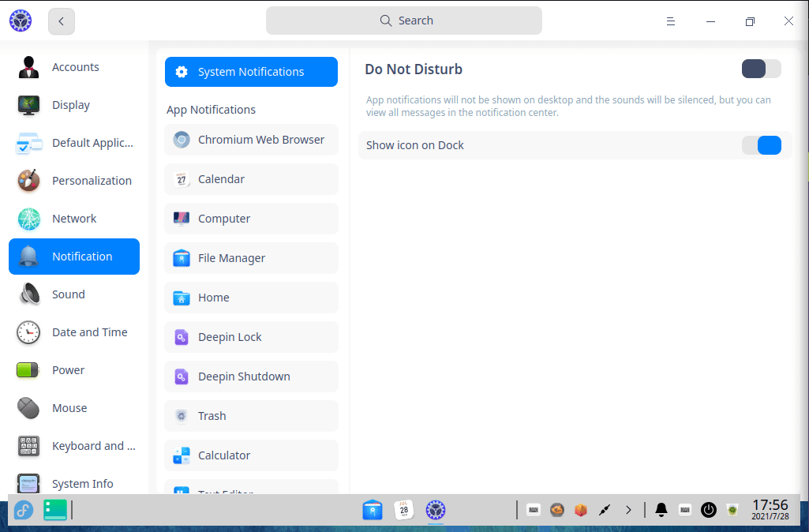
Task: Open Deepin Shutdown notification settings
Action: pyautogui.click(x=251, y=377)
